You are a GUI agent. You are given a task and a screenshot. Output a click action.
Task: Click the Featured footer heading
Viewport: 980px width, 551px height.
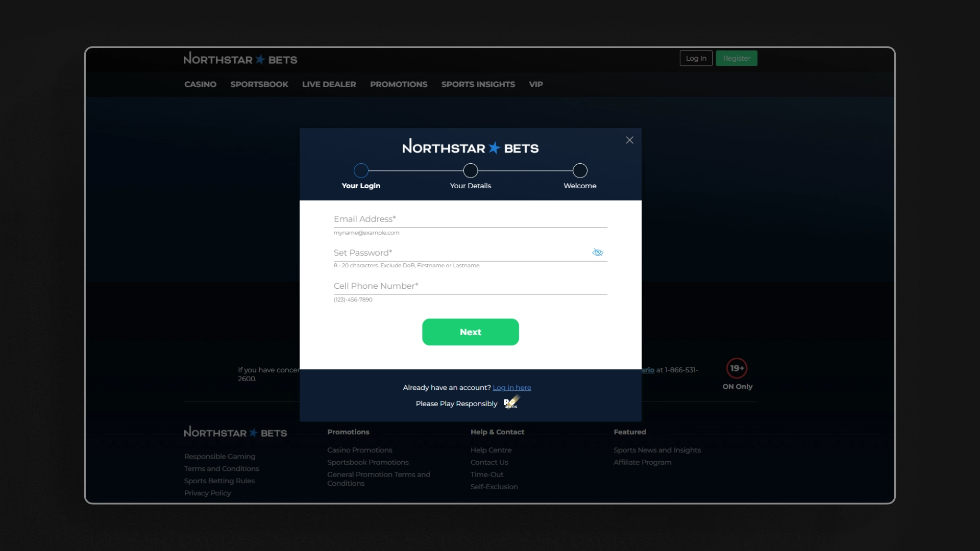pos(630,432)
